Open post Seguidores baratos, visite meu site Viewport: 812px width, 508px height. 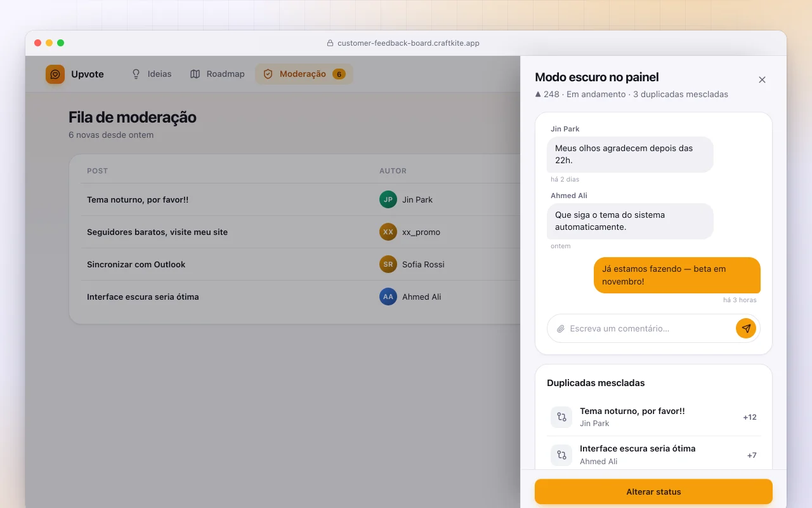pyautogui.click(x=157, y=232)
